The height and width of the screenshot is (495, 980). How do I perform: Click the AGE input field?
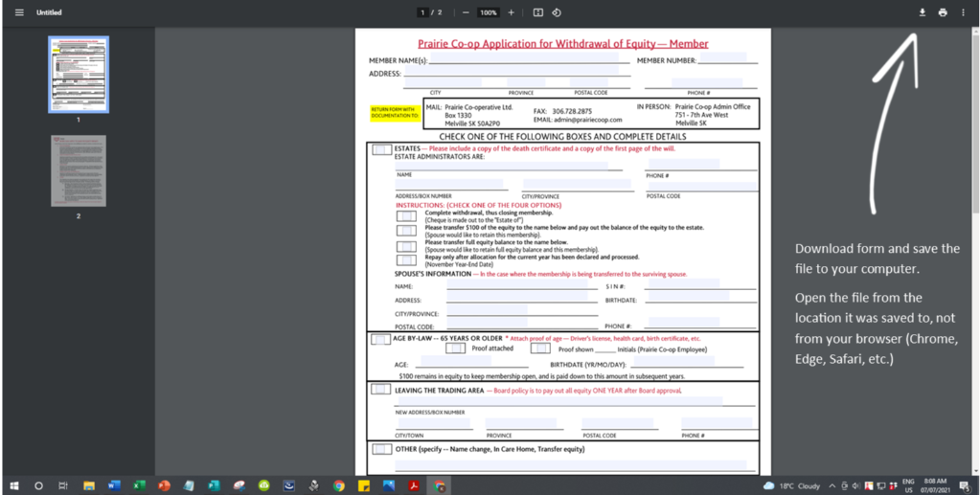click(456, 361)
